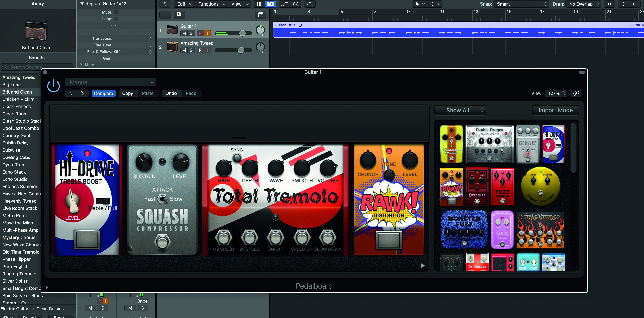Click the Copy button
This screenshot has height=318, width=644.
[127, 93]
